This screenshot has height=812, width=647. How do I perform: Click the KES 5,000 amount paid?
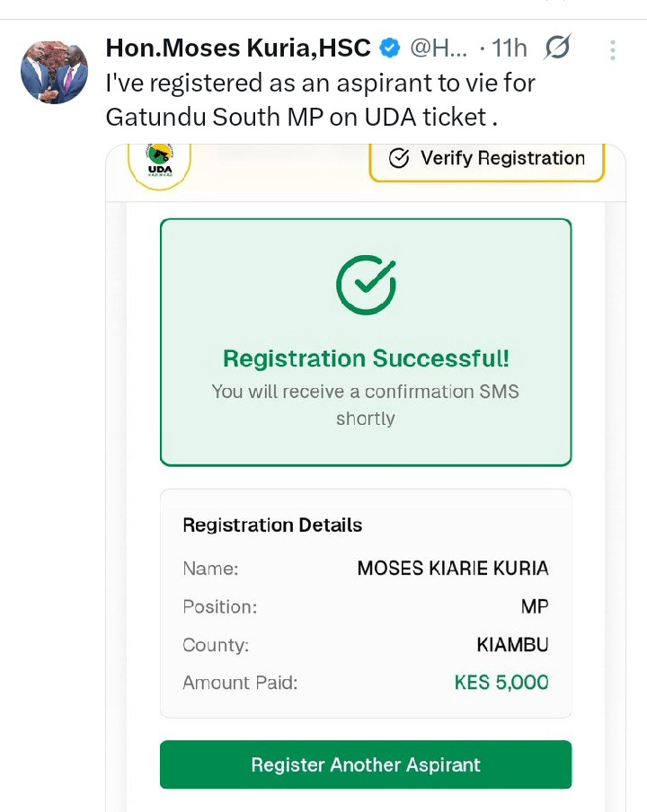501,683
